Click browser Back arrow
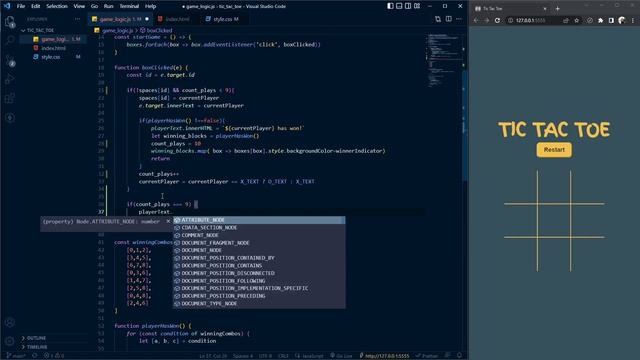This screenshot has height=360, width=640. coord(476,20)
